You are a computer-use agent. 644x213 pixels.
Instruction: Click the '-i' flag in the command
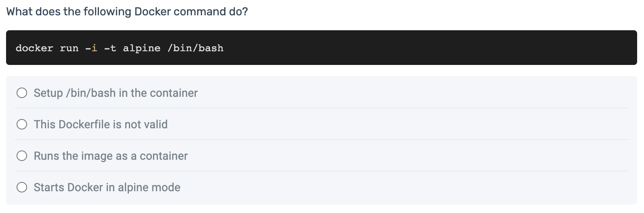pyautogui.click(x=91, y=48)
